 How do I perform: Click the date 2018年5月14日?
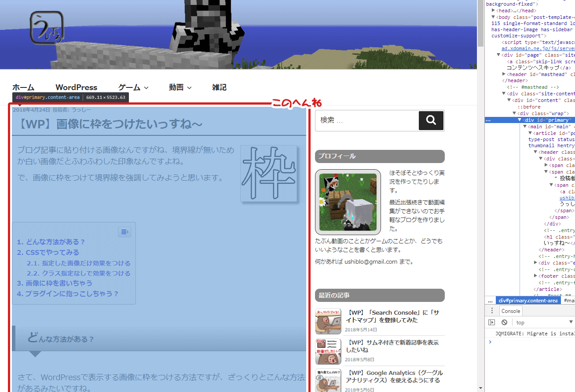pos(361,330)
